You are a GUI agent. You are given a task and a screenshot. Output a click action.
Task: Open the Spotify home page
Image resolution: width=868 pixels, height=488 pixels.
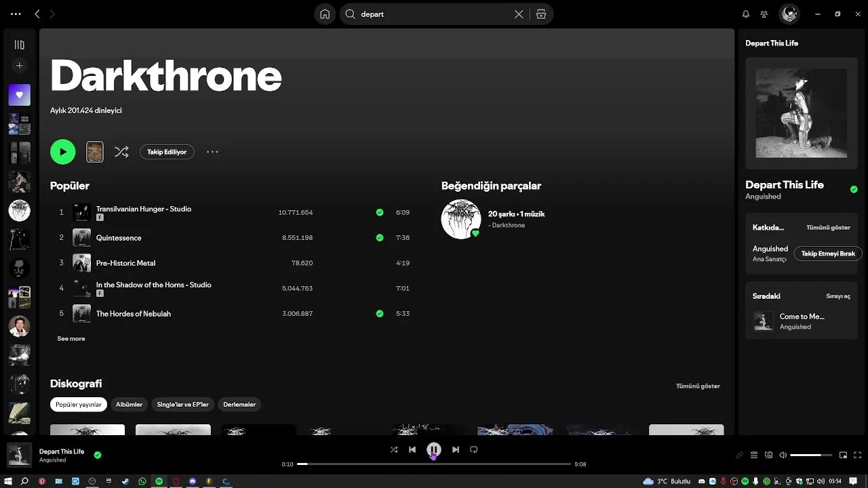coord(325,14)
